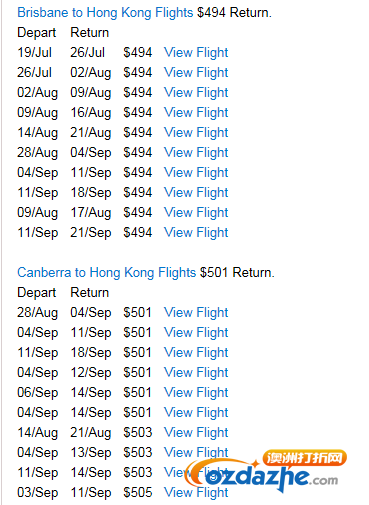
Task: Open the Brisbane to Hong Kong Flights link
Action: click(x=105, y=13)
